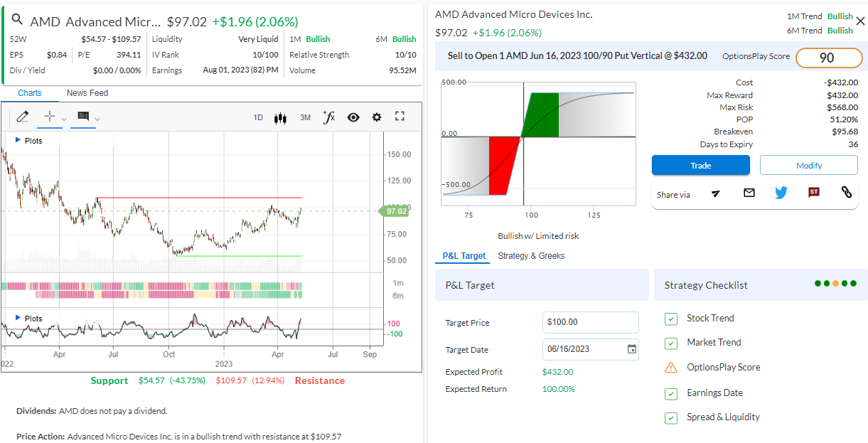Toggle the Spread & Liquidity checkbox
The height and width of the screenshot is (443, 868).
click(671, 418)
